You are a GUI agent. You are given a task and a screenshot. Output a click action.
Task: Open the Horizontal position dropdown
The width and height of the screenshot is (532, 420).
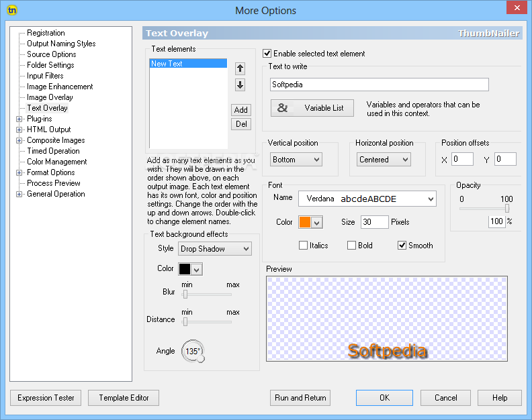tap(384, 160)
